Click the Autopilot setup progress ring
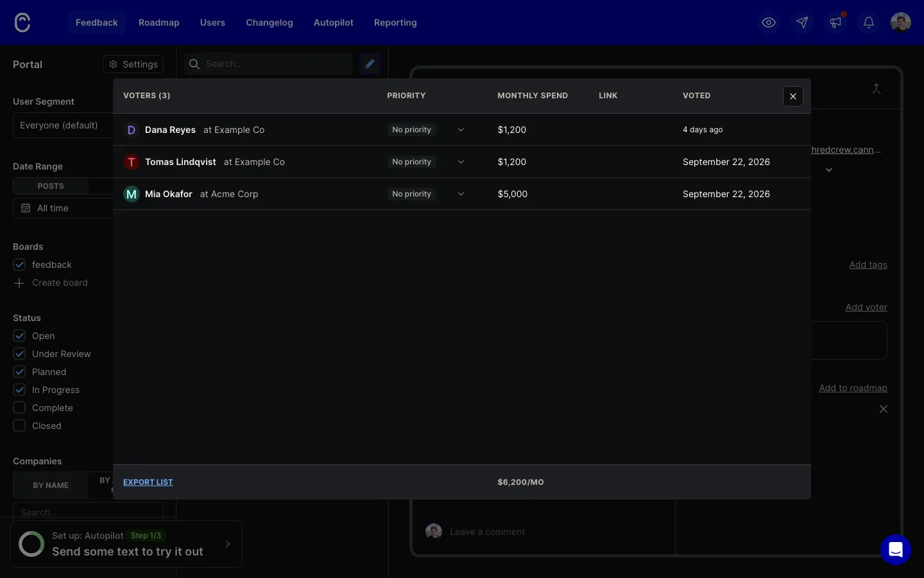The width and height of the screenshot is (924, 578). (31, 544)
